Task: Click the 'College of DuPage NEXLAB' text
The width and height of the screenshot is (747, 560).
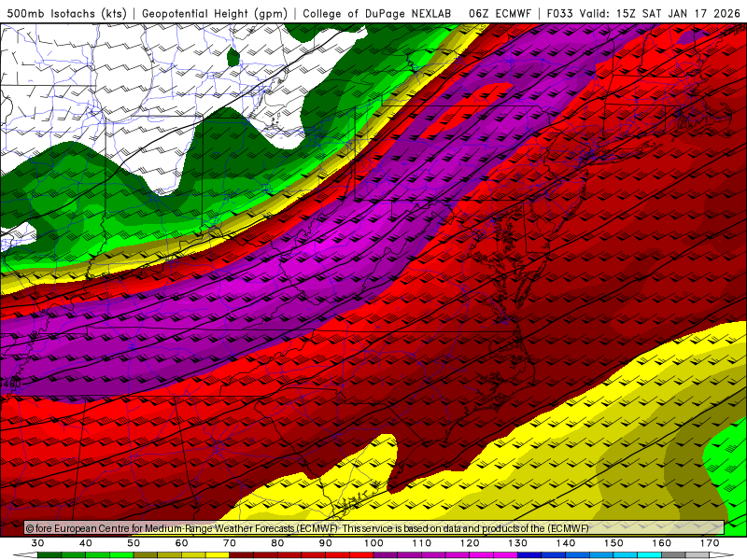Action: tap(377, 13)
